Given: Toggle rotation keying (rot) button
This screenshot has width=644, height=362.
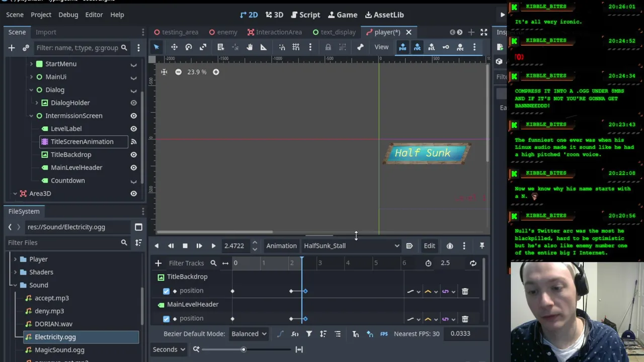Looking at the screenshot, I should tap(417, 47).
